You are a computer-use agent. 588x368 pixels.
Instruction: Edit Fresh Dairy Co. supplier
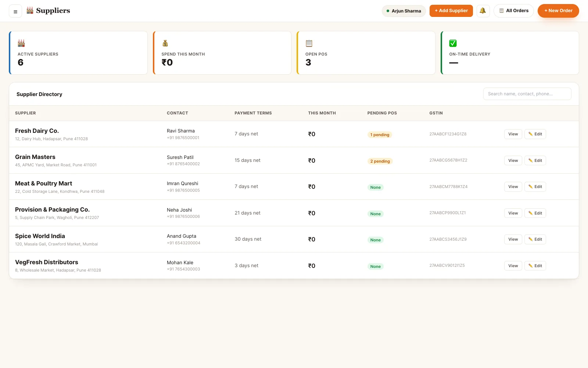coord(535,134)
